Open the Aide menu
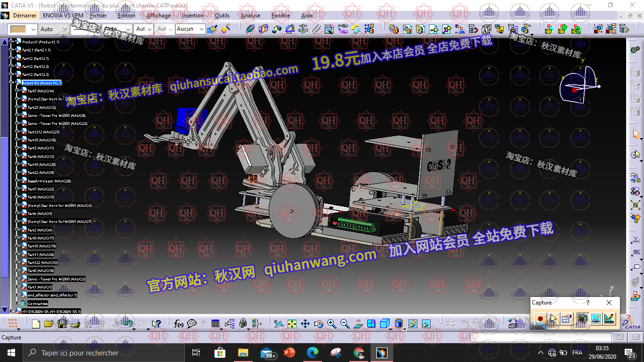The image size is (644, 362). pos(307,15)
